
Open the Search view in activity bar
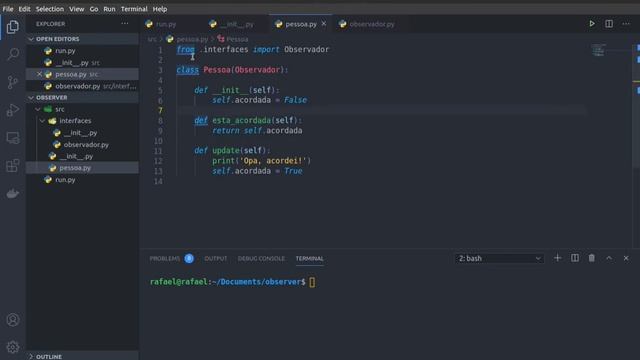[13, 54]
